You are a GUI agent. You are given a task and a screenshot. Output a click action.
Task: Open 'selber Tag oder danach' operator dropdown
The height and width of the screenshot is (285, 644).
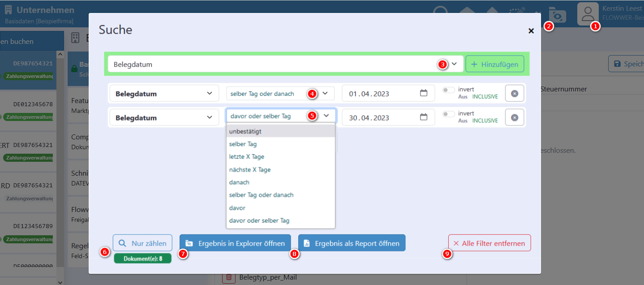tap(280, 94)
